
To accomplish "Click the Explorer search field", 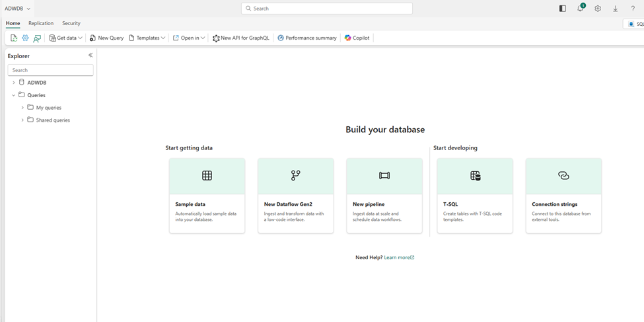I will [50, 70].
